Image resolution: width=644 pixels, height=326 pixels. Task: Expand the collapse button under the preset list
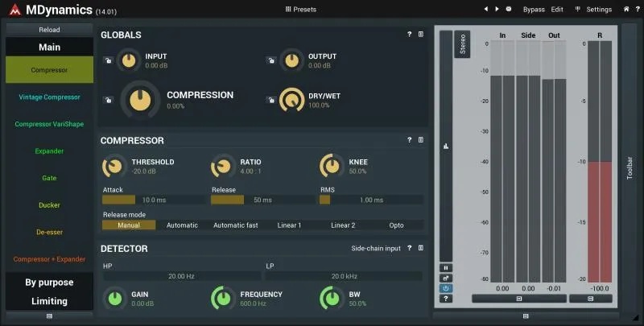pyautogui.click(x=49, y=316)
